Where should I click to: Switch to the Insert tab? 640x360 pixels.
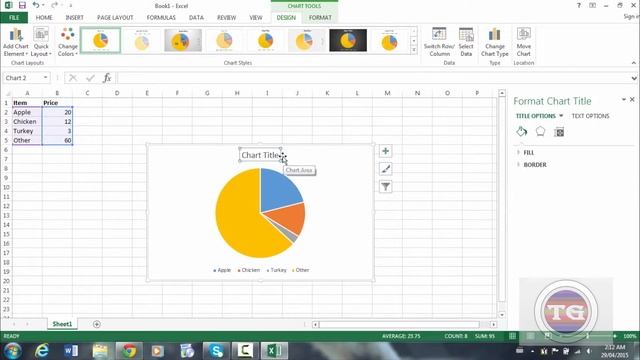74,18
